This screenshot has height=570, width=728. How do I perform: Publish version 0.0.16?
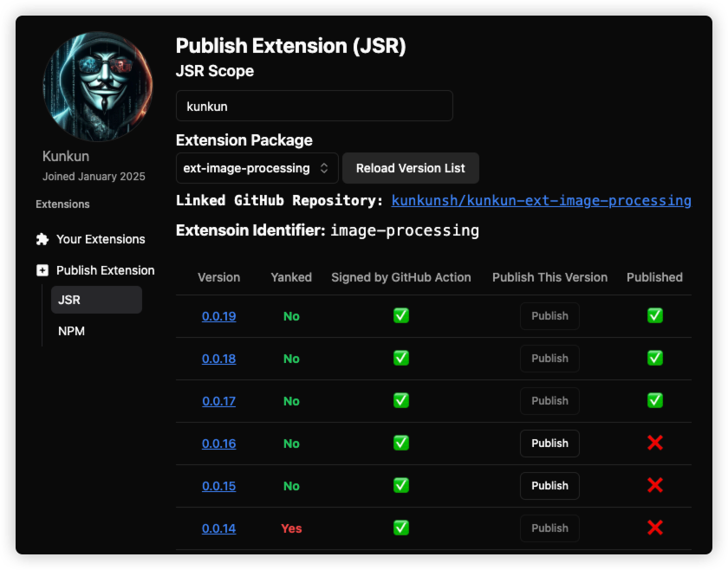pos(549,444)
